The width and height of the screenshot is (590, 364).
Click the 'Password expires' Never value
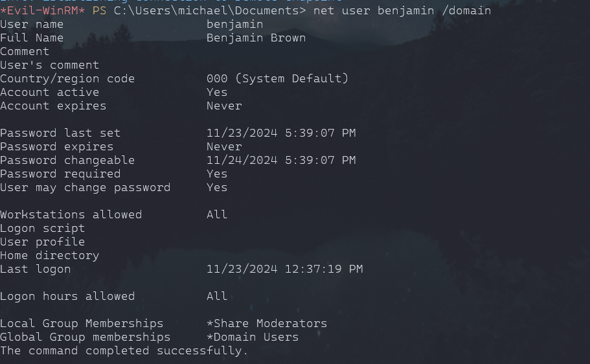(x=224, y=146)
